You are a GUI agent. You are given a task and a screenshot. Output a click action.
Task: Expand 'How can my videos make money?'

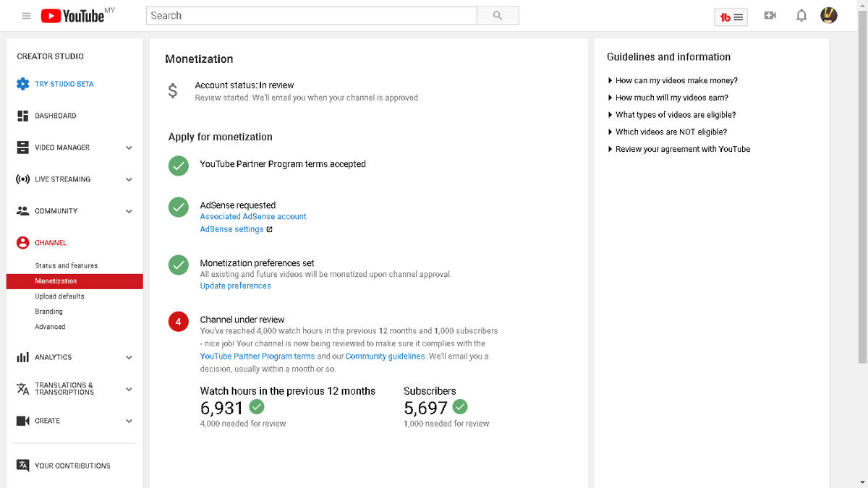[x=673, y=80]
